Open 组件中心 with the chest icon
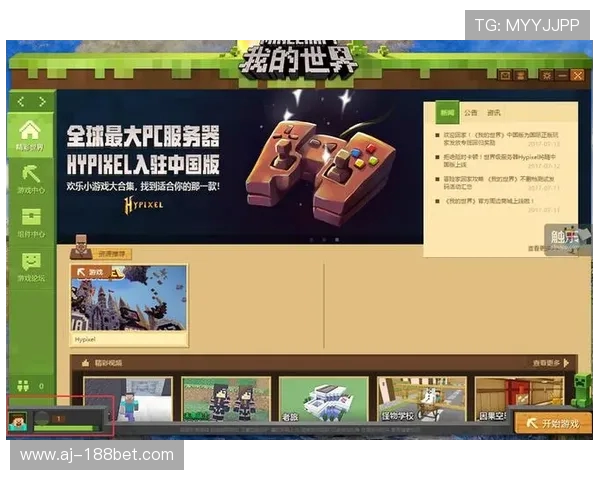 click(31, 223)
